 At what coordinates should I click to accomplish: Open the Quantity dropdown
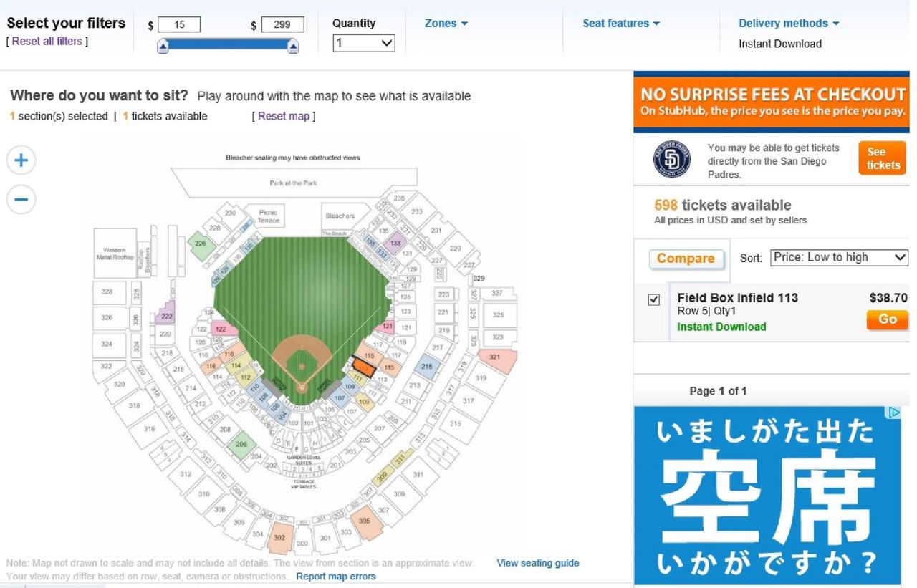tap(364, 43)
